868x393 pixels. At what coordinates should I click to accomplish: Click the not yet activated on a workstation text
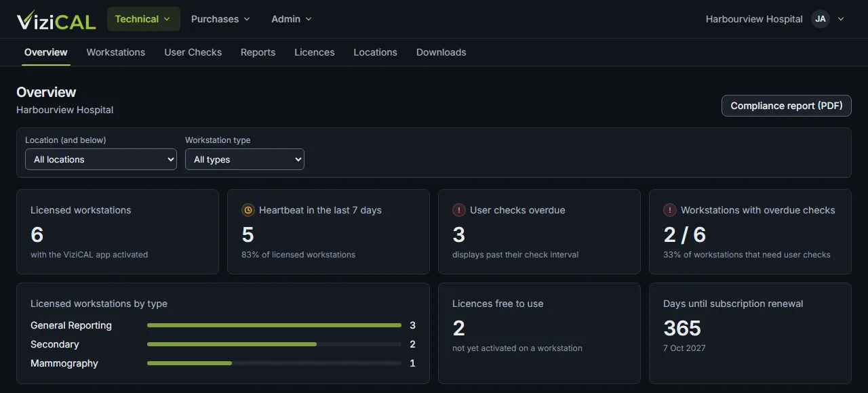point(517,348)
